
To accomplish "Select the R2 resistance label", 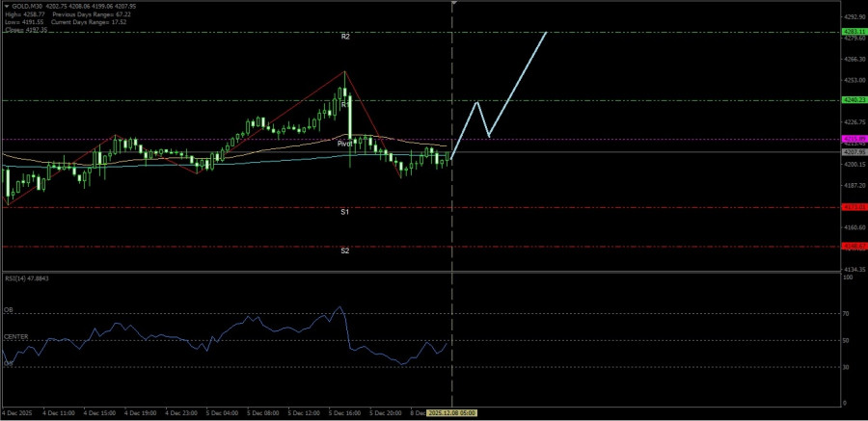I will (344, 36).
